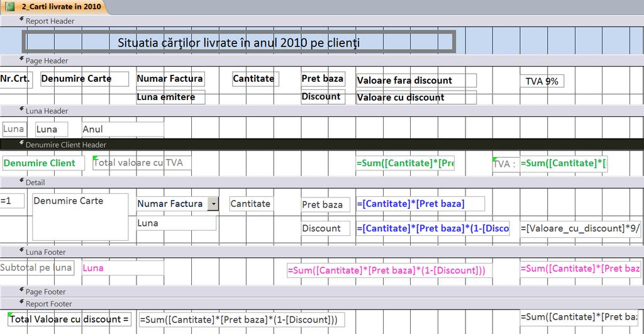Select the Total Valoare cu discount = label
Image resolution: width=644 pixels, height=334 pixels.
(69, 319)
